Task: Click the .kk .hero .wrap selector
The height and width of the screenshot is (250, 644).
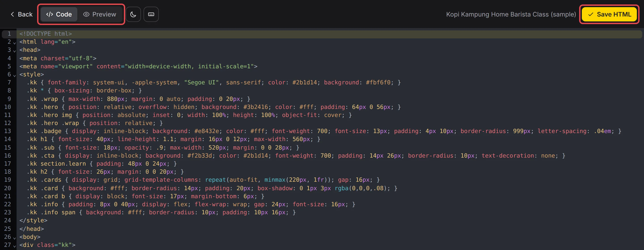Action: 53,123
